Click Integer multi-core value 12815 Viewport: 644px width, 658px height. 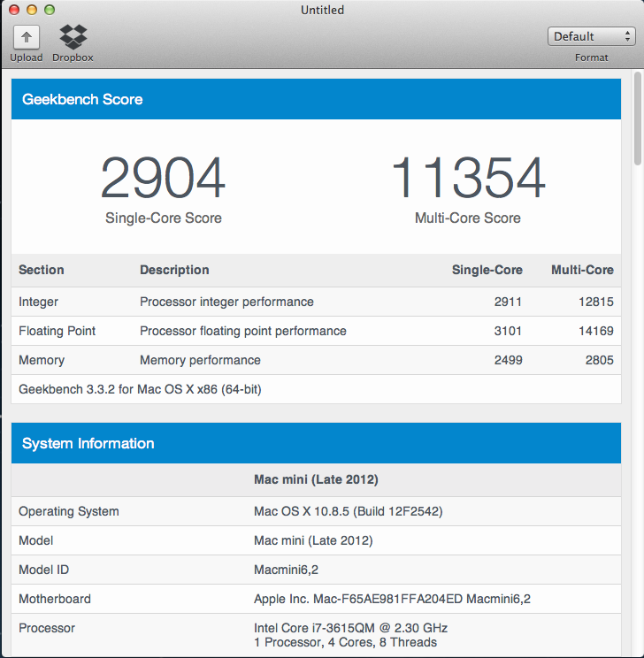596,302
